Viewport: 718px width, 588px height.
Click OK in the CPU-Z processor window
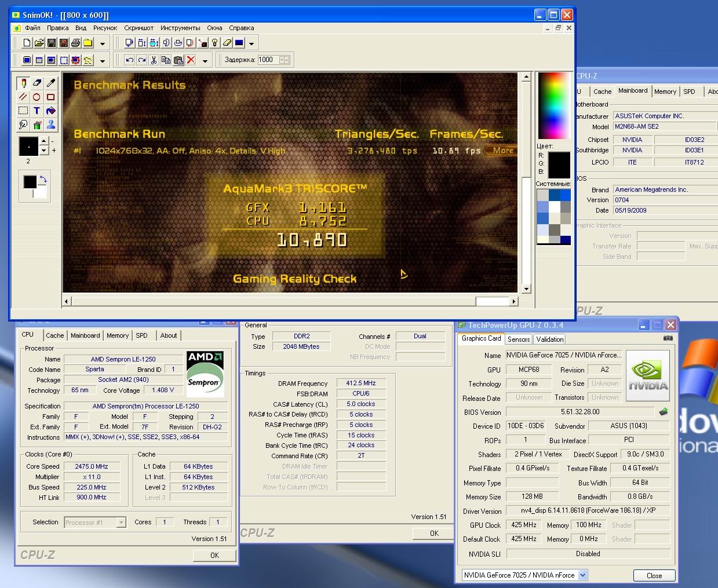coord(214,555)
